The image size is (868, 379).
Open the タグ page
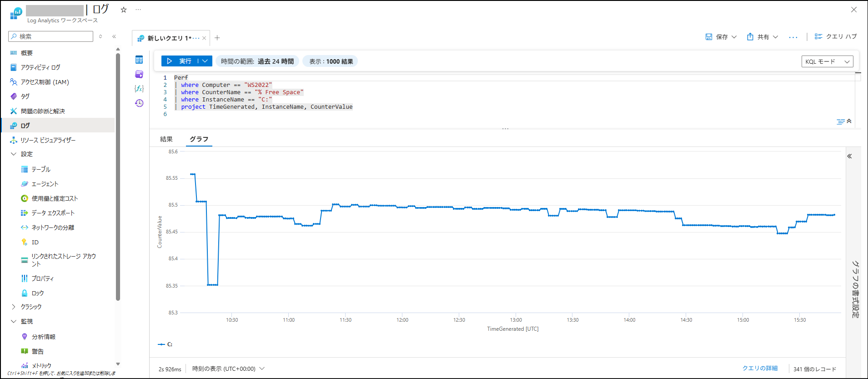25,96
